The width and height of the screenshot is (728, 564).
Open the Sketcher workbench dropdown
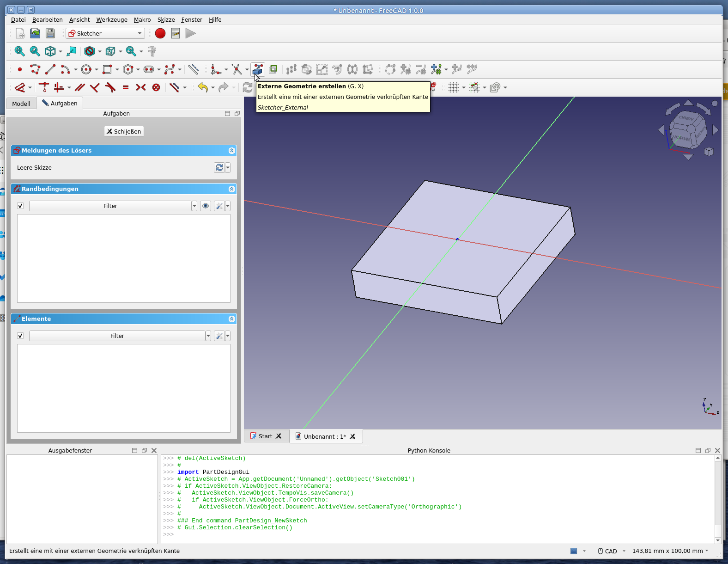105,33
